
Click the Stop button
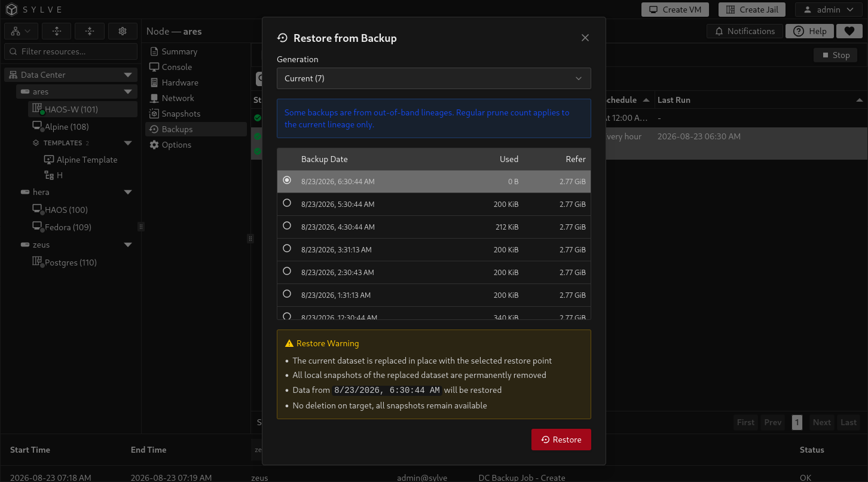point(835,55)
